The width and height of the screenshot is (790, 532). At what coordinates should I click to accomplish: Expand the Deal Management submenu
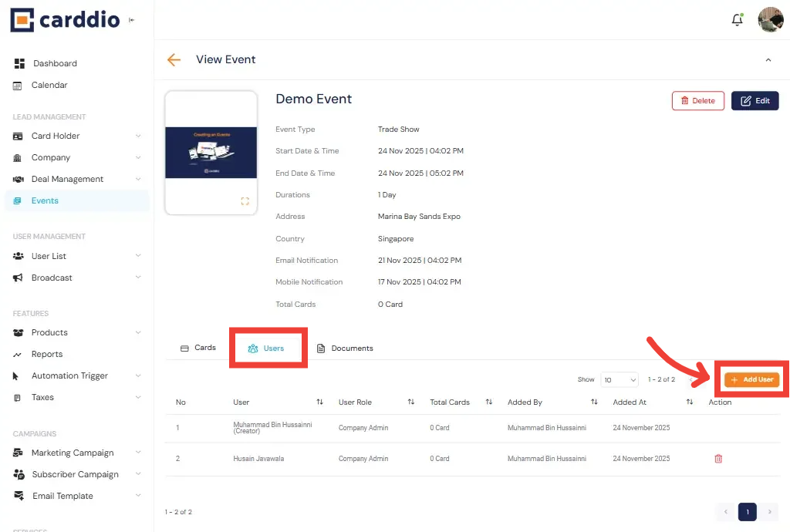pyautogui.click(x=138, y=179)
